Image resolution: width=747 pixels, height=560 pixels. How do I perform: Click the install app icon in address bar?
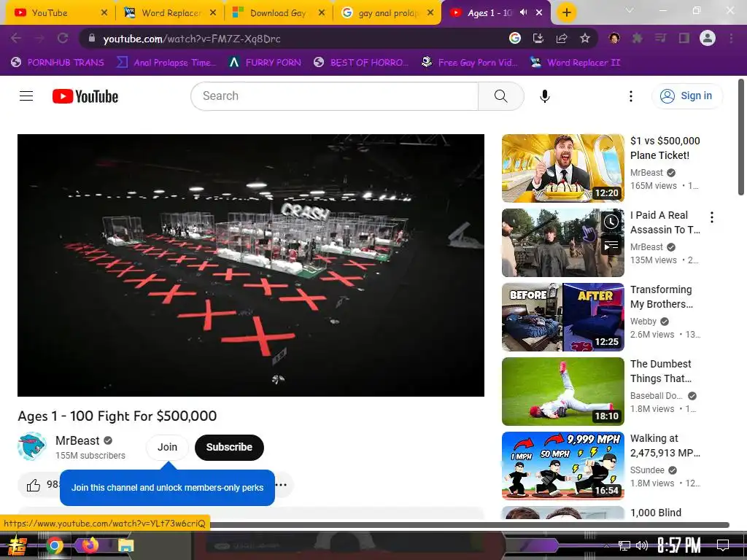tap(538, 38)
